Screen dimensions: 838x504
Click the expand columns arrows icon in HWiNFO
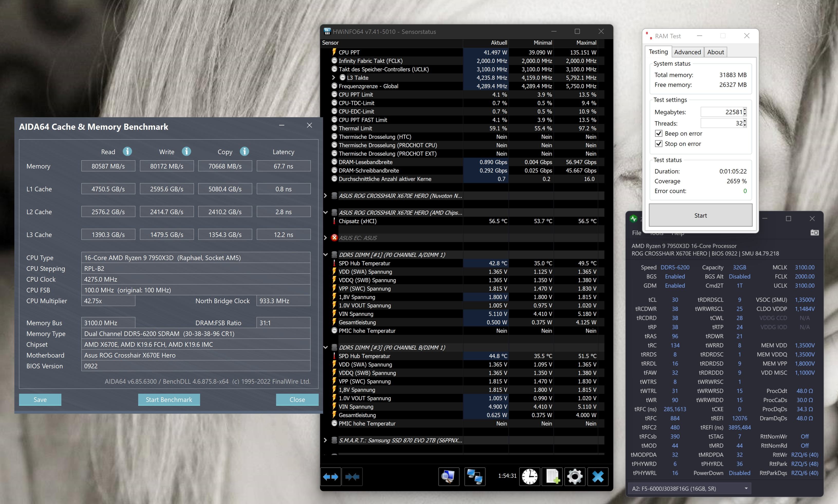331,477
